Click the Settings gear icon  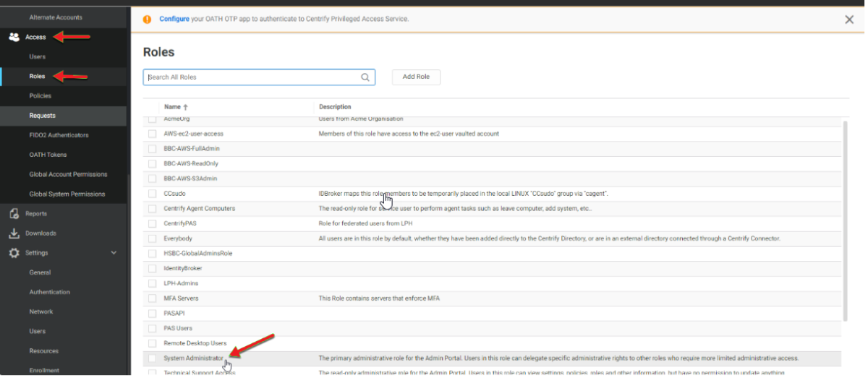click(14, 253)
